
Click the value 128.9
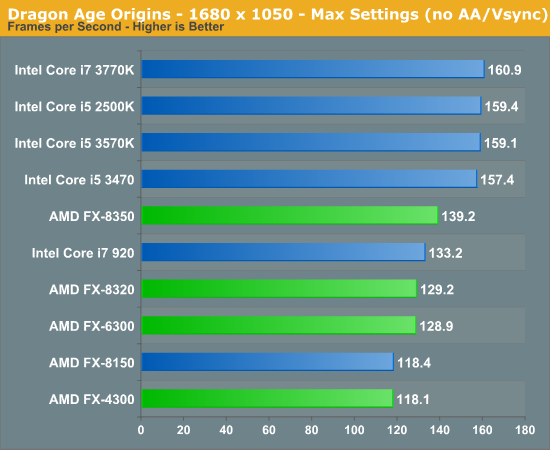[436, 326]
